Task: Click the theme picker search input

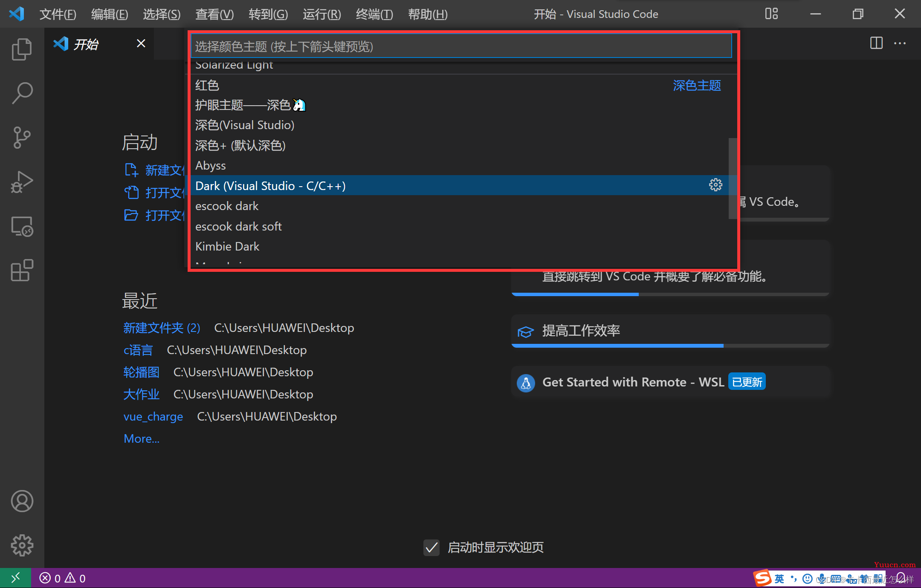Action: click(x=461, y=46)
